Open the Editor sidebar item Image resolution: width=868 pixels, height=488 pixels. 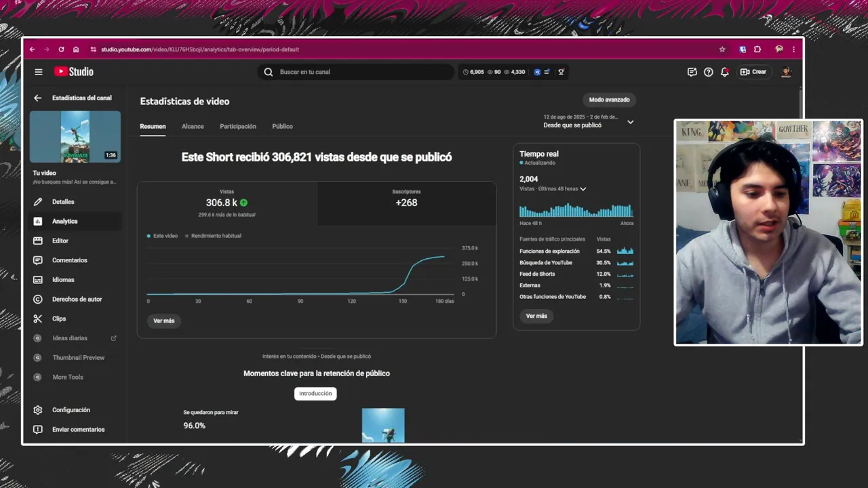point(75,241)
